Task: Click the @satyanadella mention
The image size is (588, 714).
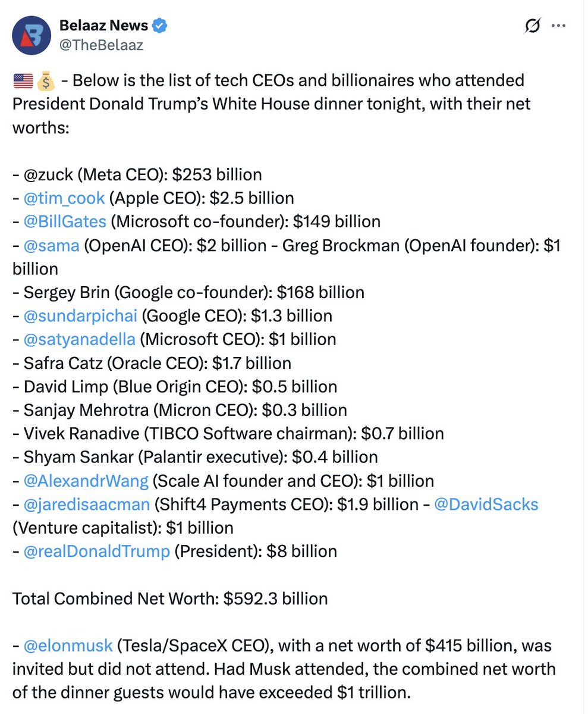Action: pyautogui.click(x=79, y=339)
